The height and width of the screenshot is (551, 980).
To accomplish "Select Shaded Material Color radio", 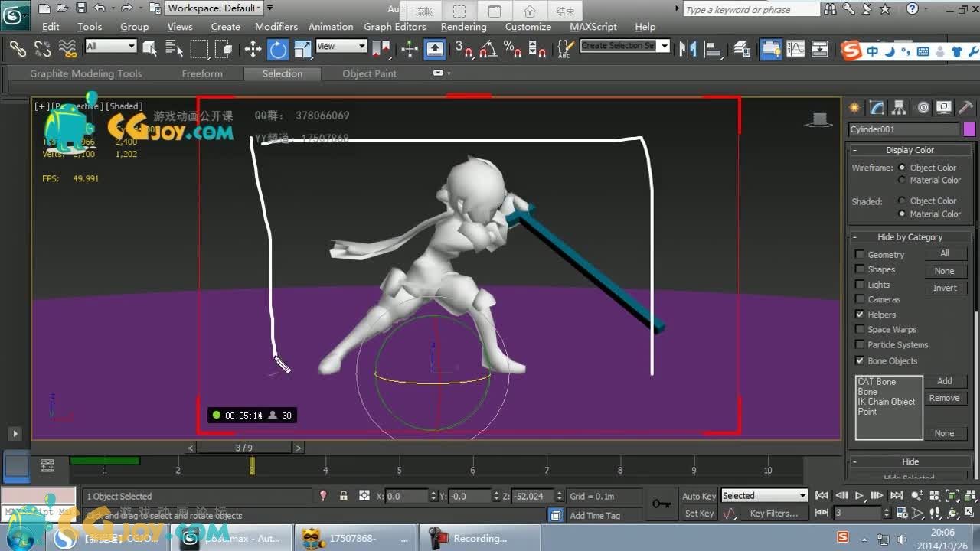I will coord(902,214).
